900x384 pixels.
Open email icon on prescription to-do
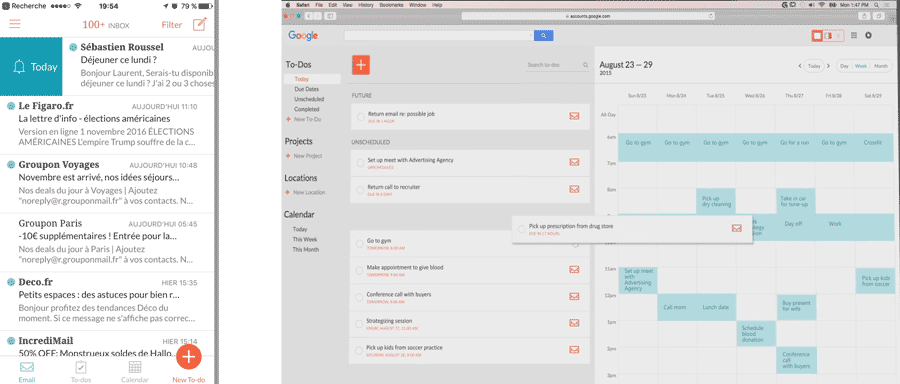coord(737,228)
